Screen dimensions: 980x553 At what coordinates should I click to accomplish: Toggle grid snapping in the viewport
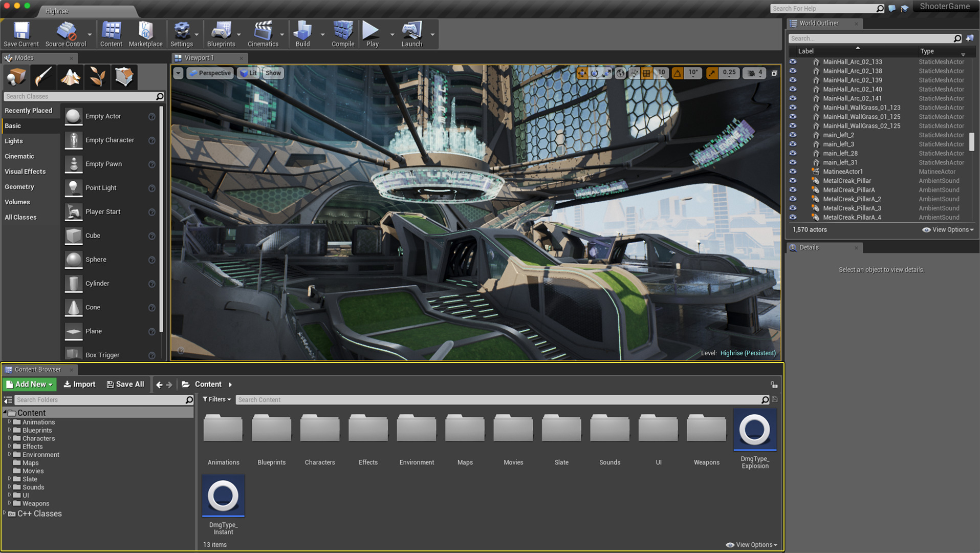click(x=647, y=73)
